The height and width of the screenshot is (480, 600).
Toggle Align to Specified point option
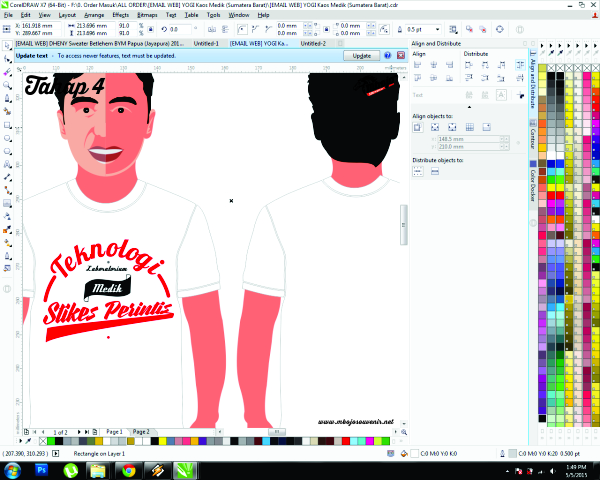(486, 127)
